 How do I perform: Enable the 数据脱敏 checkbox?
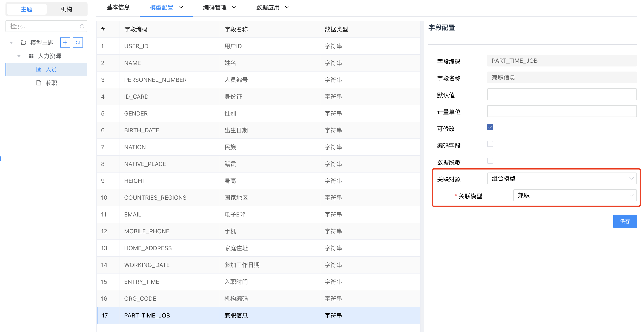pos(490,161)
